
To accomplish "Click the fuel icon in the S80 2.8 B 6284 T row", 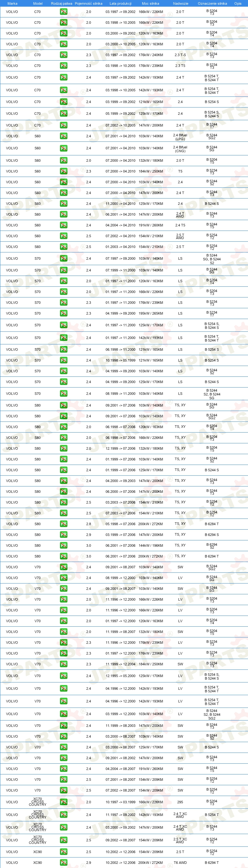I will tap(63, 524).
